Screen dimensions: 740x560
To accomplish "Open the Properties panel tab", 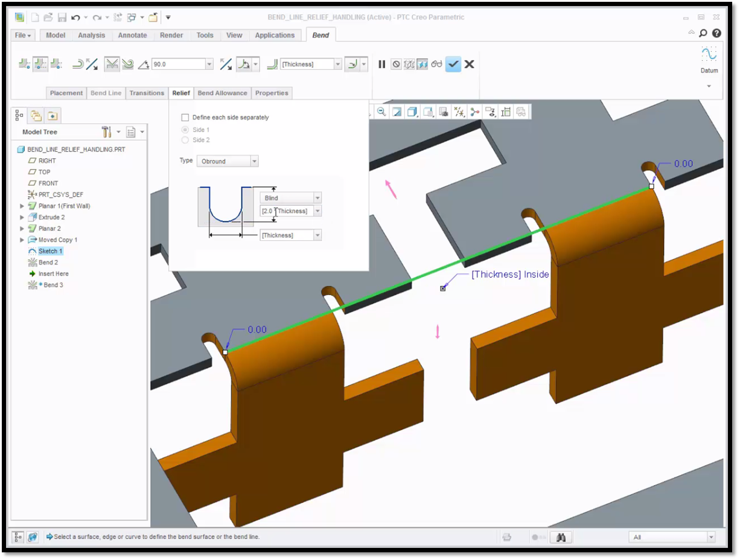I will tap(272, 93).
